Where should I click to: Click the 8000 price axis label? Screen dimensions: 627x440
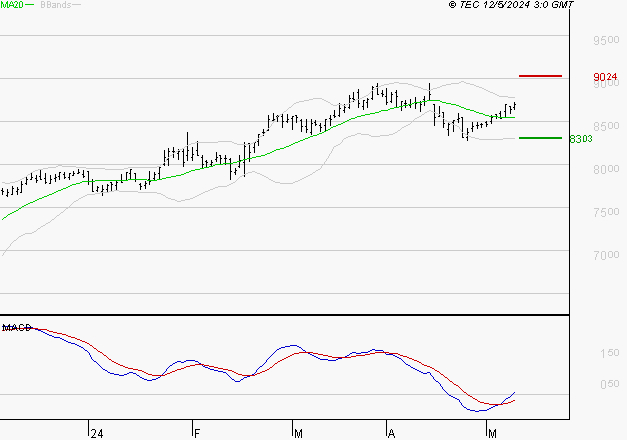coord(606,169)
